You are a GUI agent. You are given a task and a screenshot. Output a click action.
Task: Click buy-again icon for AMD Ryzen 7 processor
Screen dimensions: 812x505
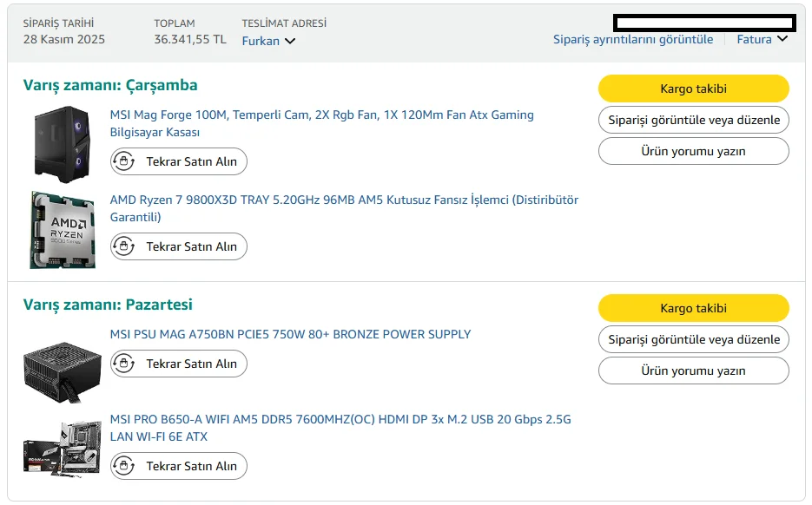pos(124,247)
